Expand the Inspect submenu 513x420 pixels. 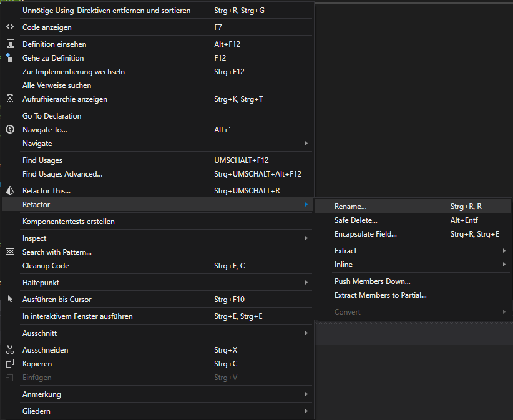(306, 238)
